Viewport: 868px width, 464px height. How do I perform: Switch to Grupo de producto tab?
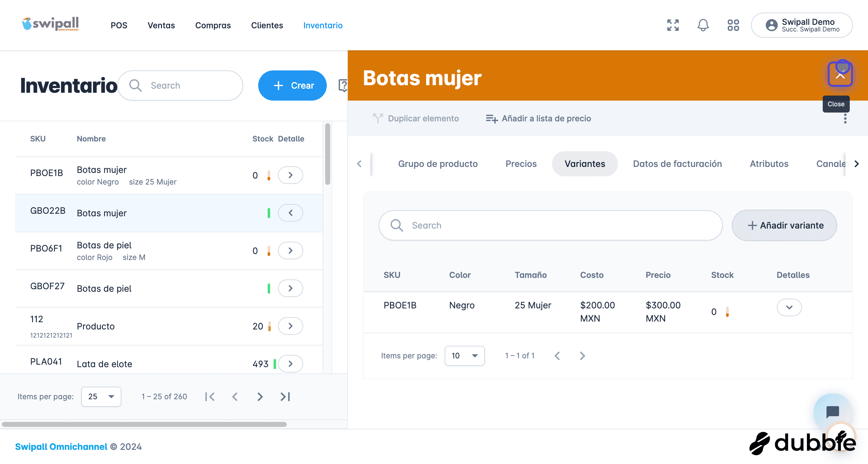click(438, 164)
